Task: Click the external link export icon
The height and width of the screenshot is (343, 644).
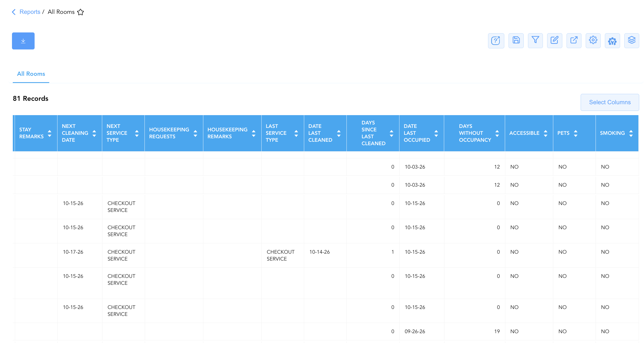Action: [574, 40]
